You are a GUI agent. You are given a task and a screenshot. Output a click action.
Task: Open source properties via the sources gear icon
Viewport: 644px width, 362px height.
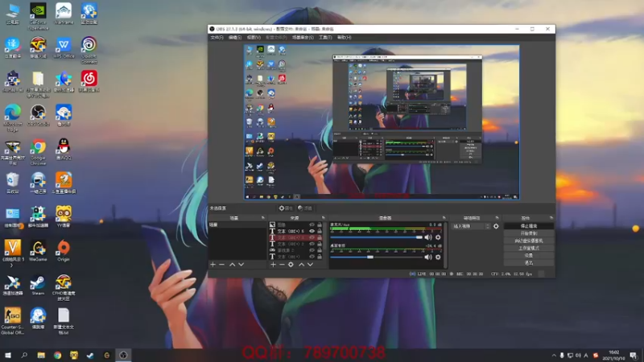291,265
